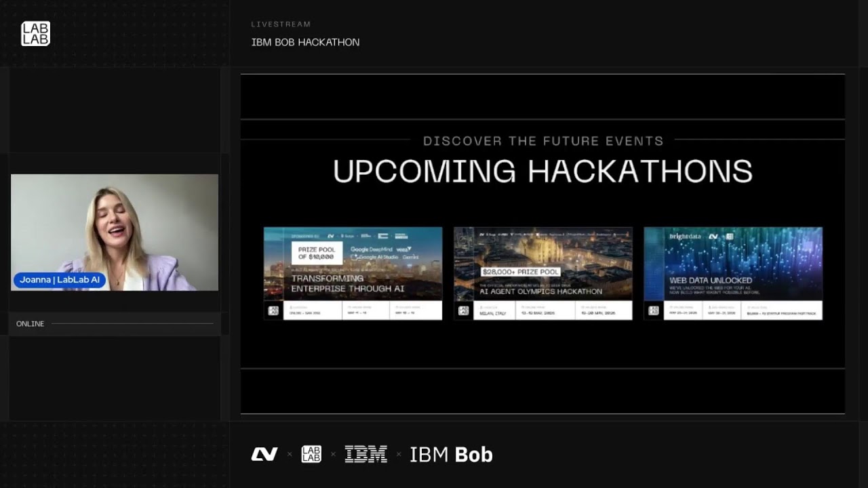868x488 pixels.
Task: Open the AI Agent Olympics Hackathon card
Action: coord(542,273)
